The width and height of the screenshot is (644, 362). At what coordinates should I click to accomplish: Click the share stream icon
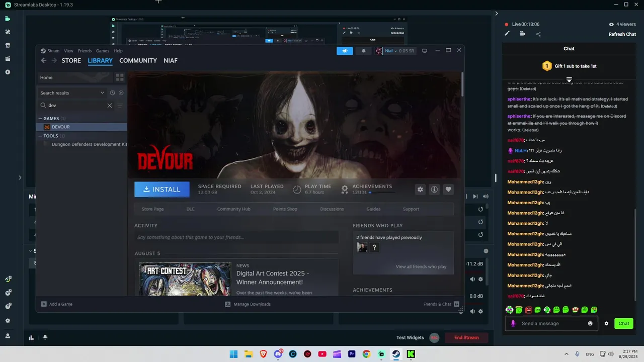point(538,34)
